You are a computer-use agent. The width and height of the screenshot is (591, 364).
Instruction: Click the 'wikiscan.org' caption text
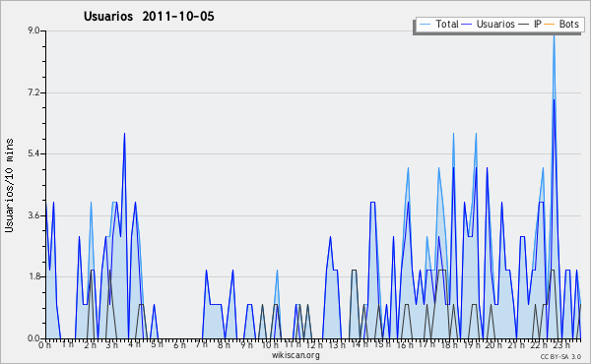click(x=295, y=355)
